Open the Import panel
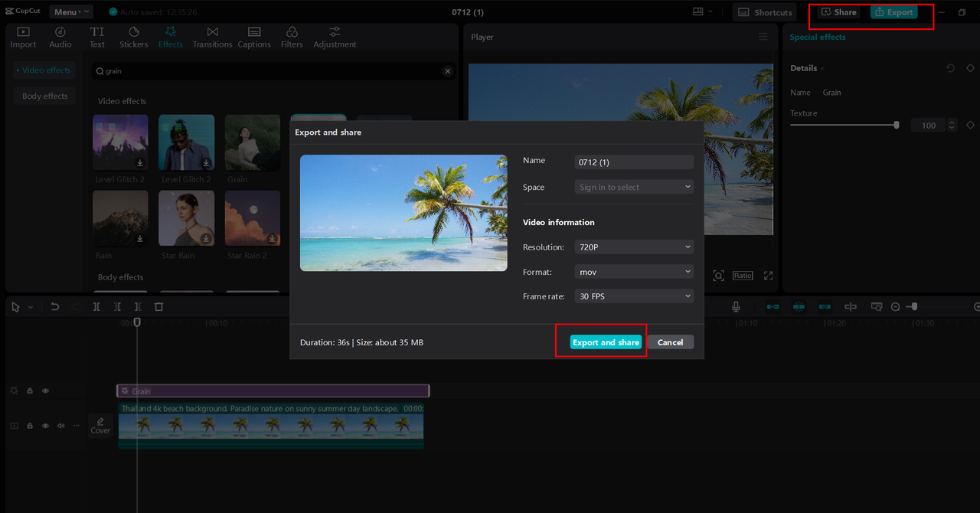This screenshot has width=980, height=513. pyautogui.click(x=23, y=38)
